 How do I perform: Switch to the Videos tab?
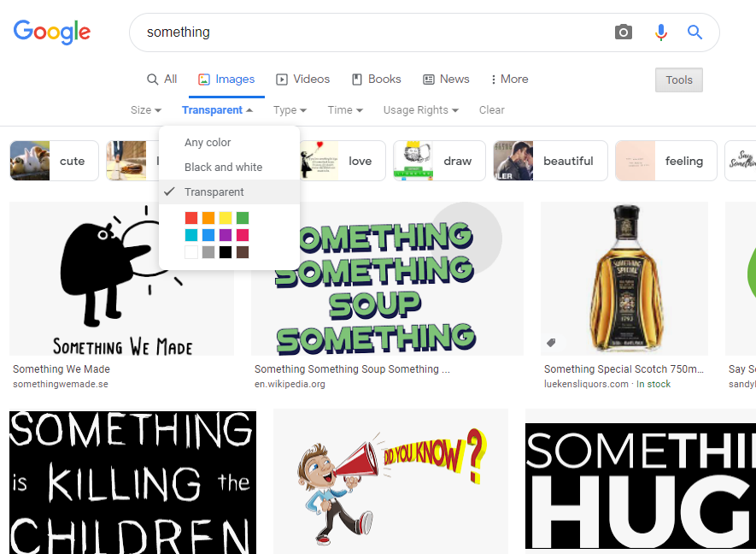coord(302,79)
